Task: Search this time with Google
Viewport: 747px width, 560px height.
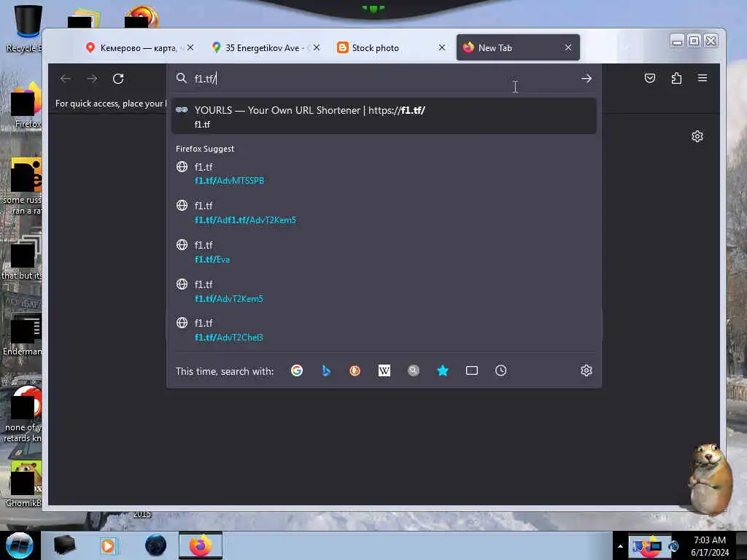Action: [297, 370]
